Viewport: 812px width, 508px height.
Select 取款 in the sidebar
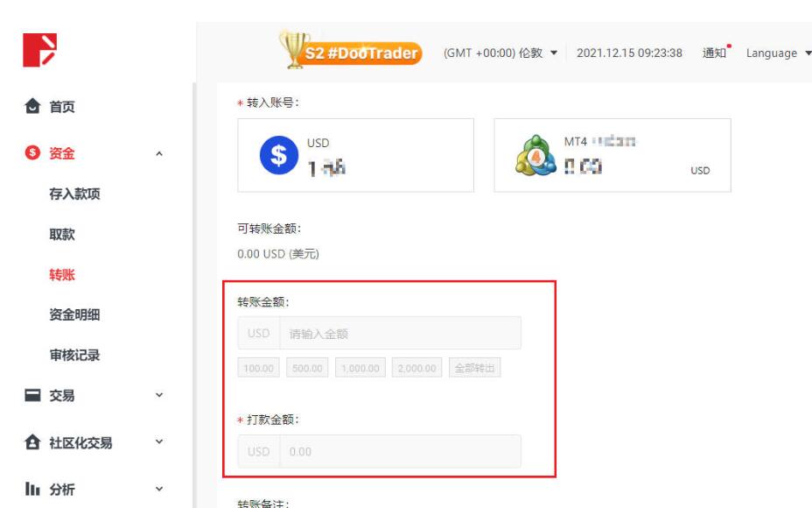[62, 235]
